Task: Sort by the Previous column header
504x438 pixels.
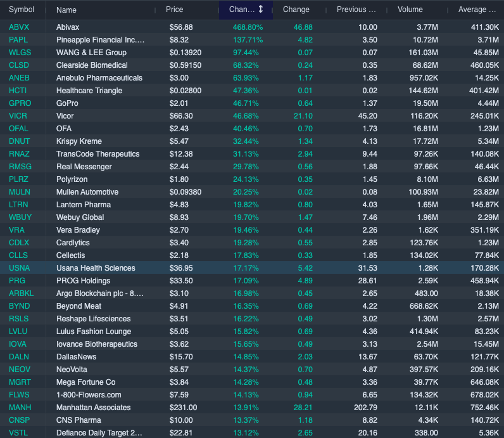Action: (x=356, y=10)
